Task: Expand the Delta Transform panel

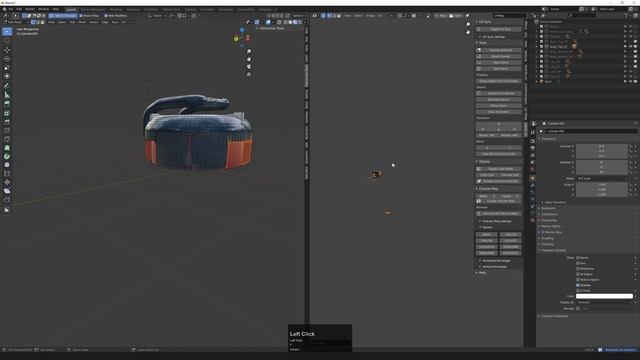Action: (553, 202)
